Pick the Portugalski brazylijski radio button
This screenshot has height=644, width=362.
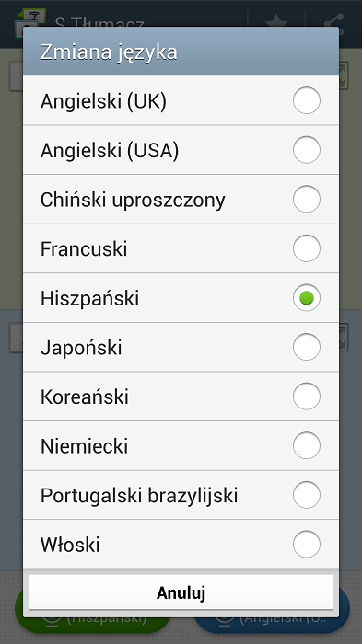[x=307, y=495]
